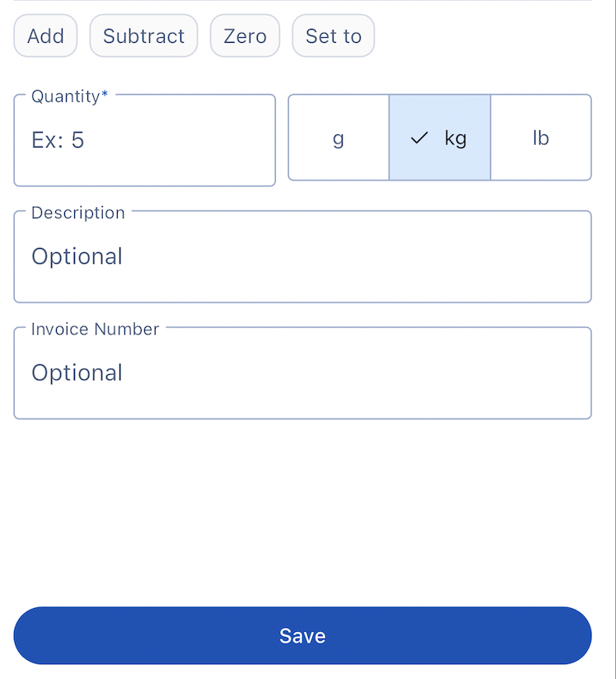The height and width of the screenshot is (679, 616).
Task: Click the Optional placeholder under Description
Action: click(77, 257)
